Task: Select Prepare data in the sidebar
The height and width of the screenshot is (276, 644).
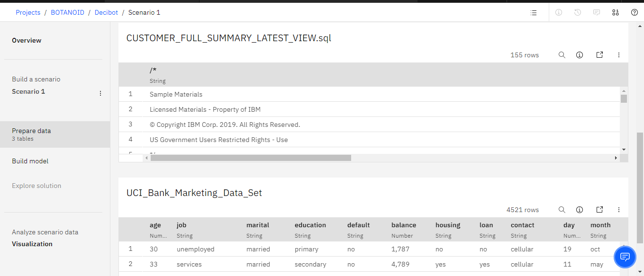Action: pos(31,134)
